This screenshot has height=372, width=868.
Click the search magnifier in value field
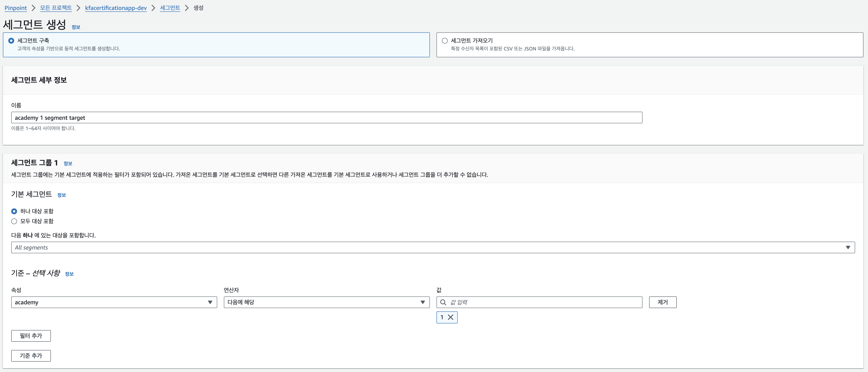443,302
